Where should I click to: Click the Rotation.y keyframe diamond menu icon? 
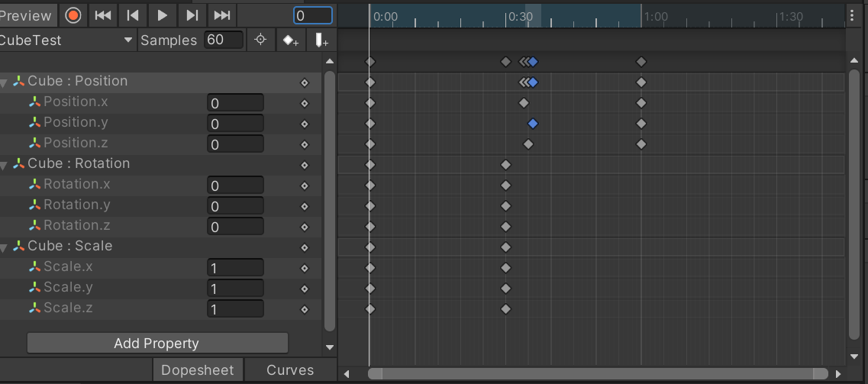(x=304, y=206)
